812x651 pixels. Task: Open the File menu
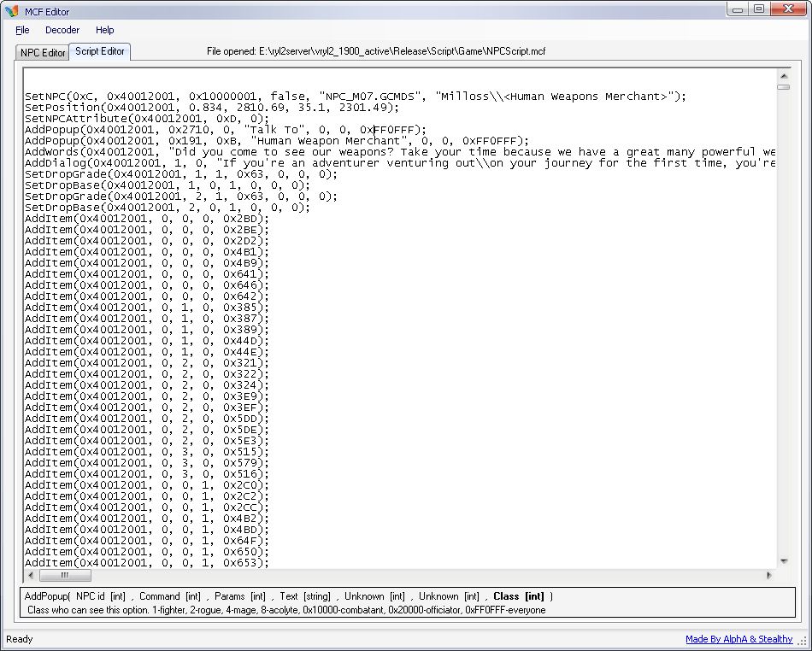[22, 30]
